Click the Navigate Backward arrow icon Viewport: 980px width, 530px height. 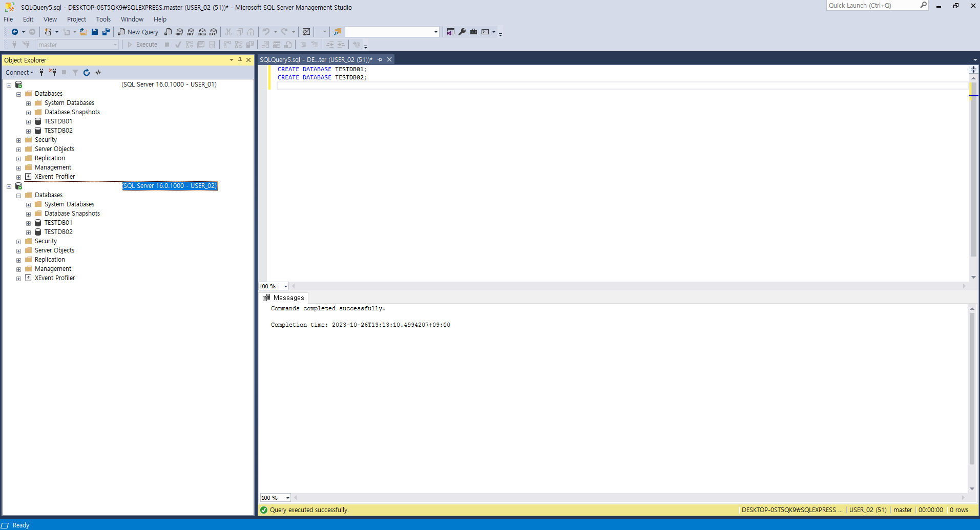(15, 32)
